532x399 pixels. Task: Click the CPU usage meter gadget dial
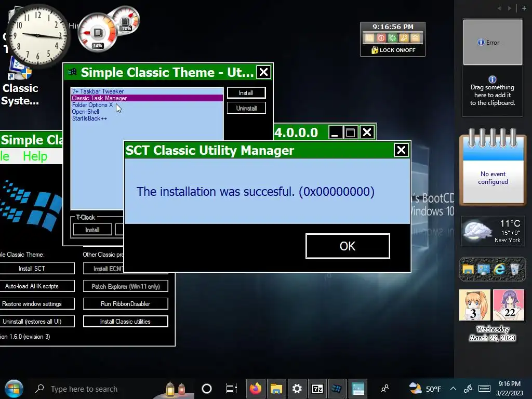98,33
